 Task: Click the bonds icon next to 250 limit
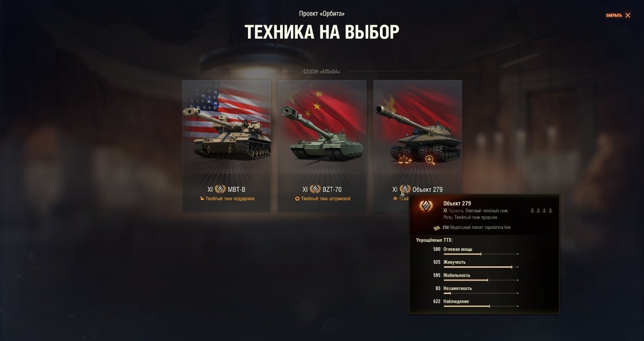coord(437,227)
